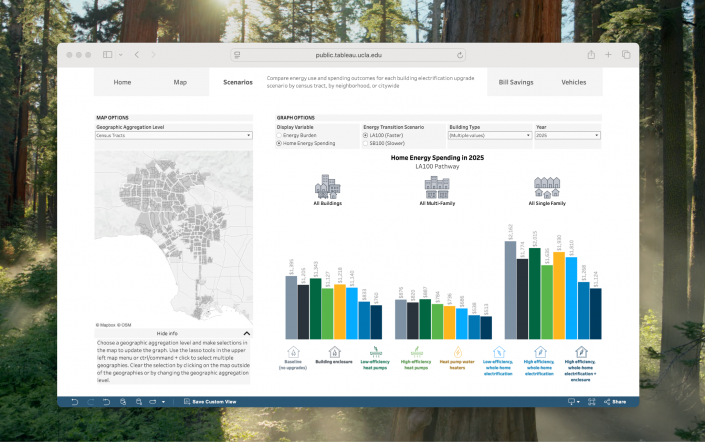Click the page settings icon in the address bar
Screen dimensions: 705x442
coord(237,55)
